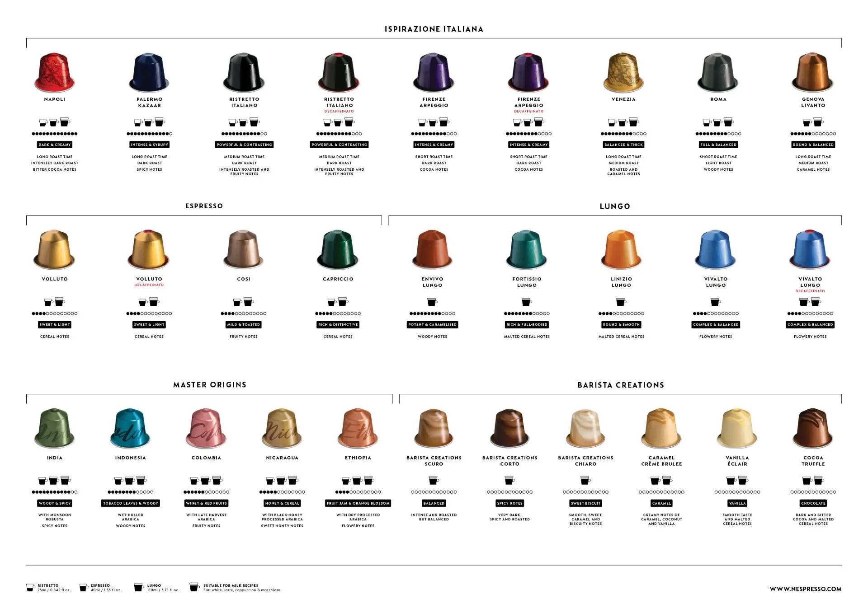Click the 'With monsoon robusta' description text

tap(55, 517)
